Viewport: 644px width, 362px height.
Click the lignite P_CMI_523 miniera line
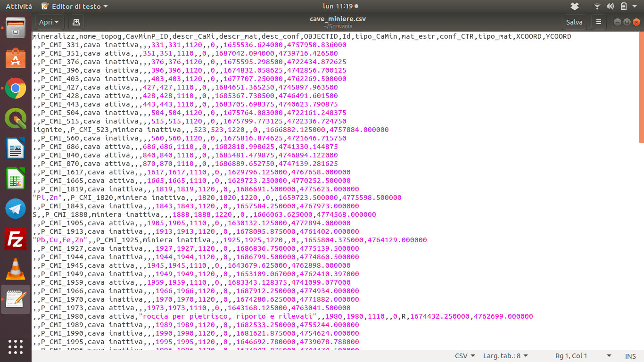point(210,130)
